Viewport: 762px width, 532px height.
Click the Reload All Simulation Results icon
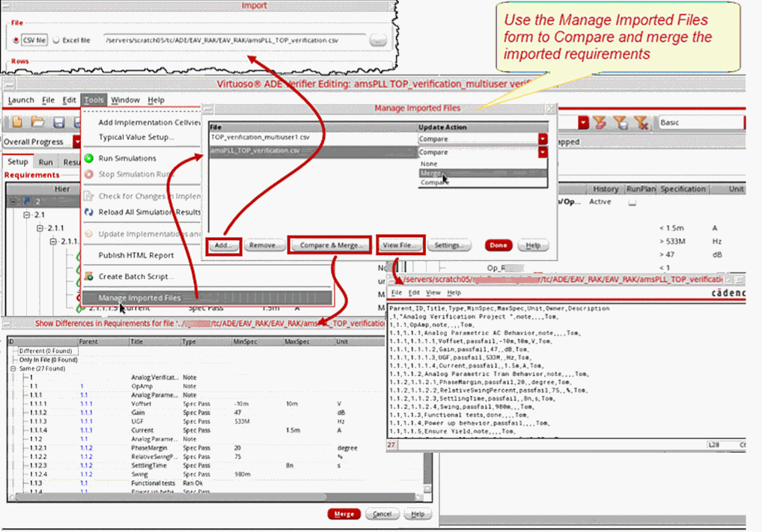coord(89,213)
